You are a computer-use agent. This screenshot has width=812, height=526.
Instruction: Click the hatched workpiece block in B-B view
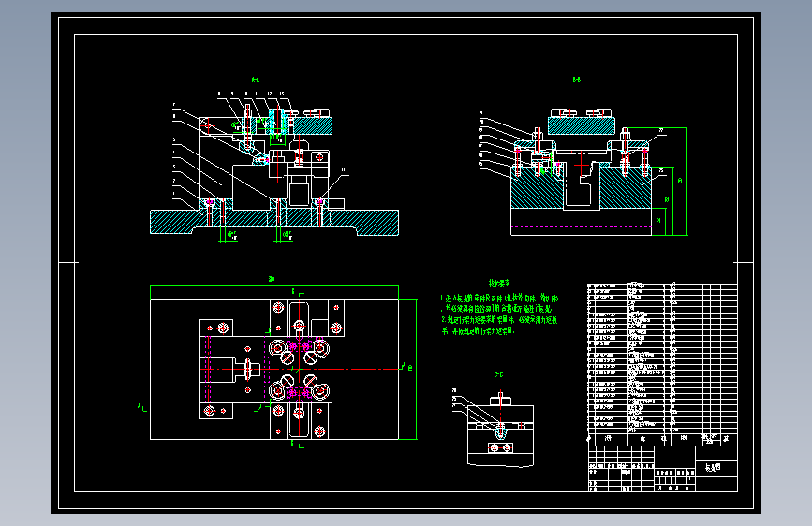pyautogui.click(x=581, y=125)
